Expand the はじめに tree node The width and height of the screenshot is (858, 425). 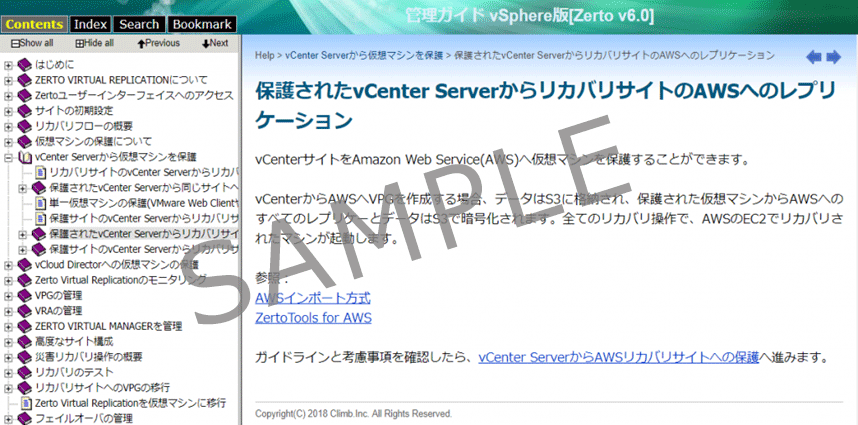[8, 65]
